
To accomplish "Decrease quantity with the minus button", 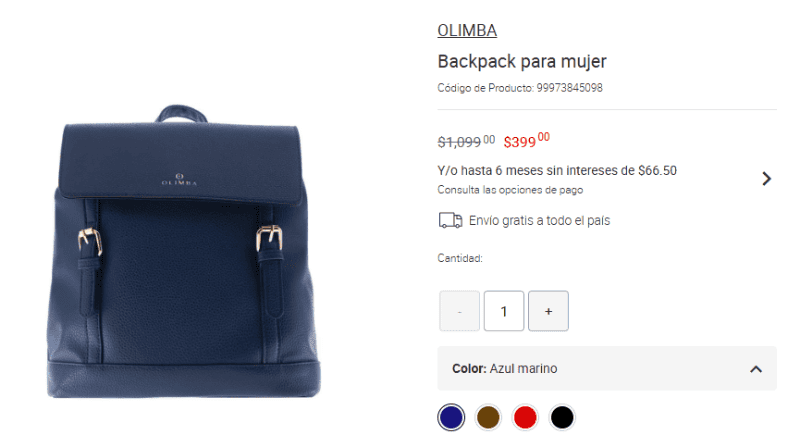I will pos(459,311).
